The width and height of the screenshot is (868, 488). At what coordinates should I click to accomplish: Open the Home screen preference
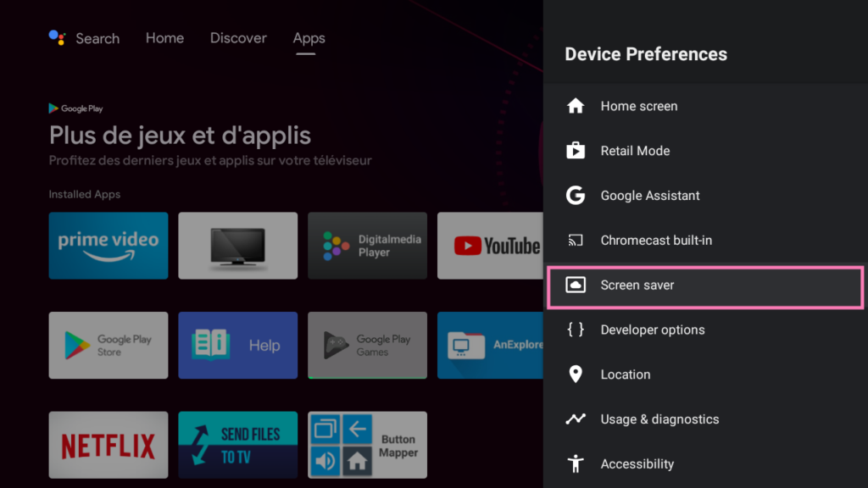(x=705, y=106)
